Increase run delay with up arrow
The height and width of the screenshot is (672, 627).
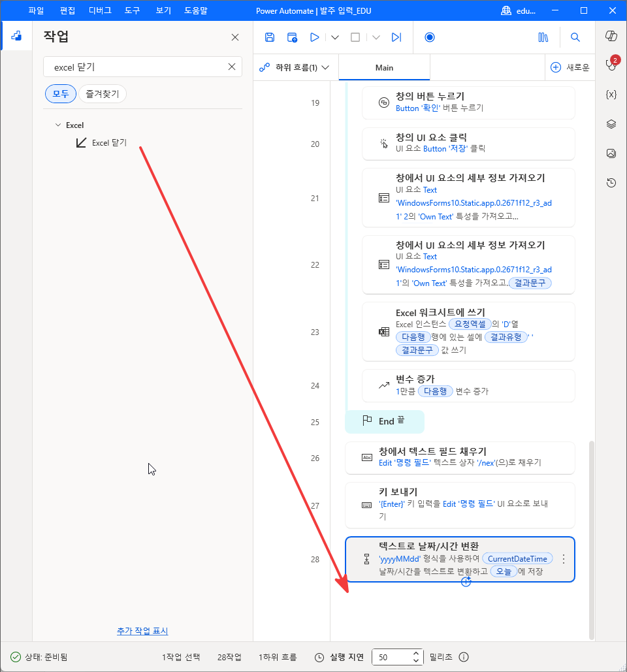[x=416, y=653]
